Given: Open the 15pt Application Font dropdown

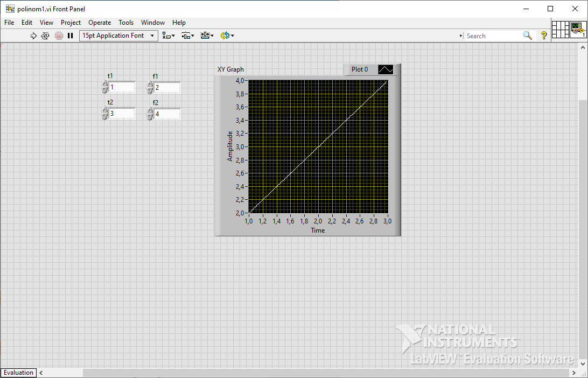Looking at the screenshot, I should [x=118, y=36].
